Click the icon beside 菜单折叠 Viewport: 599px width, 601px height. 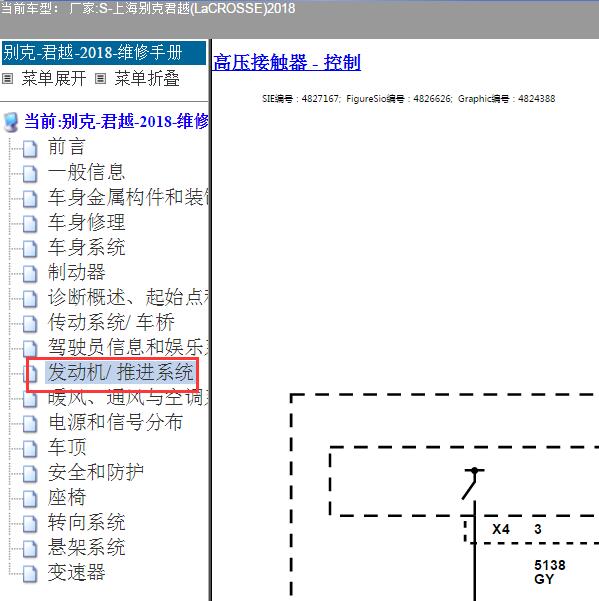pos(100,79)
